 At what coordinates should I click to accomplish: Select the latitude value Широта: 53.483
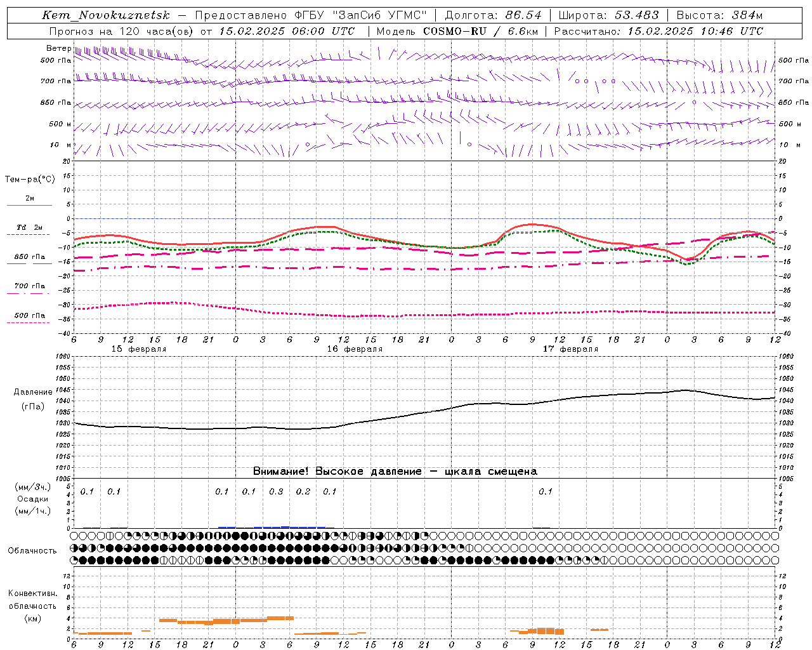(x=608, y=15)
